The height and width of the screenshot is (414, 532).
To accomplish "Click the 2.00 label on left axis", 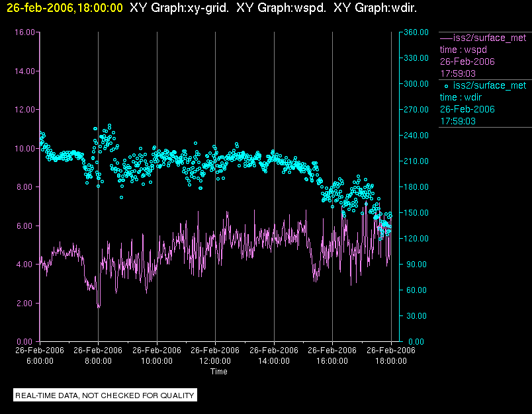I will click(26, 303).
